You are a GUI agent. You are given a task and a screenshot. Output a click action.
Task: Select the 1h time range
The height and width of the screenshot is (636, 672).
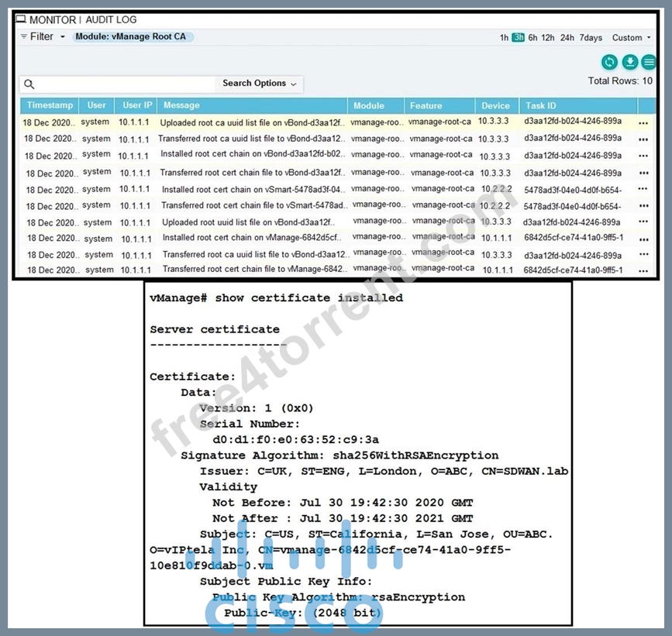(x=504, y=38)
